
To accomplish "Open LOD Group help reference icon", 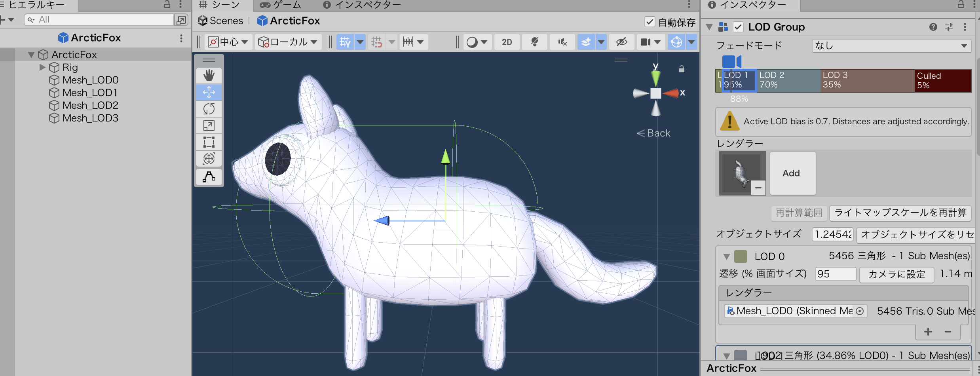I will tap(933, 27).
